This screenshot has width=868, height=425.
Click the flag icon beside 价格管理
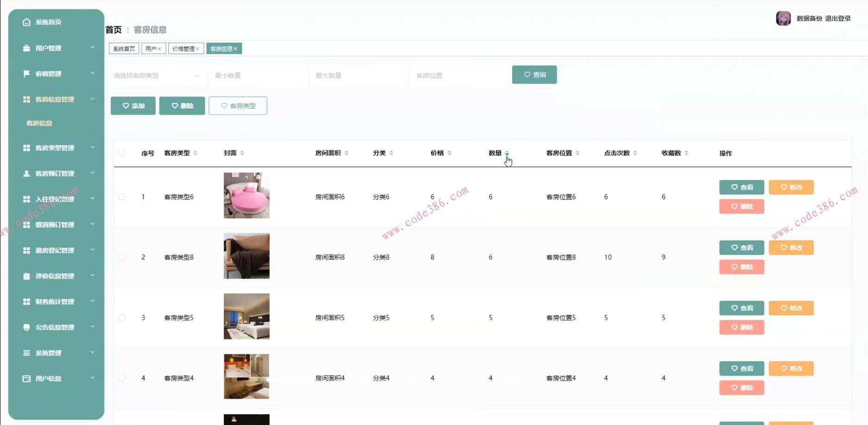tap(26, 73)
